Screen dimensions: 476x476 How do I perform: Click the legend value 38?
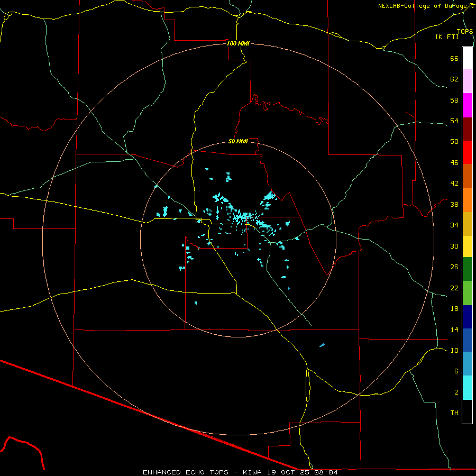(x=454, y=204)
